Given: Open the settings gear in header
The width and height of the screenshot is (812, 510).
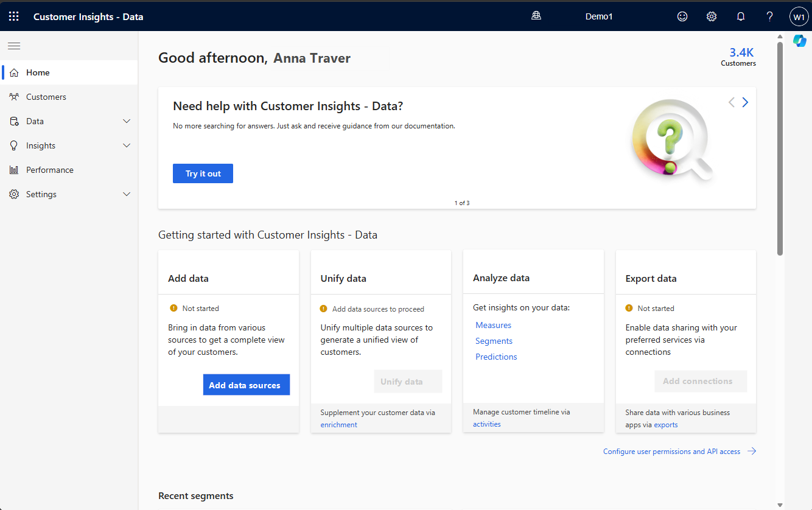Looking at the screenshot, I should [712, 16].
